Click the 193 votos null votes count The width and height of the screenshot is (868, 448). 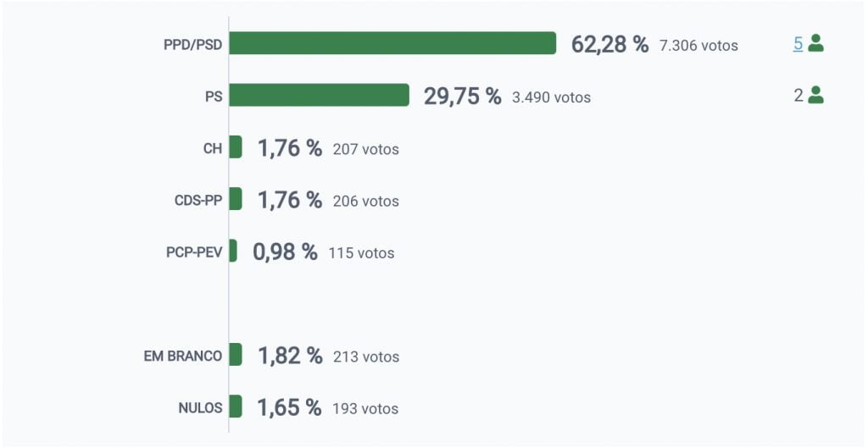[x=365, y=409]
